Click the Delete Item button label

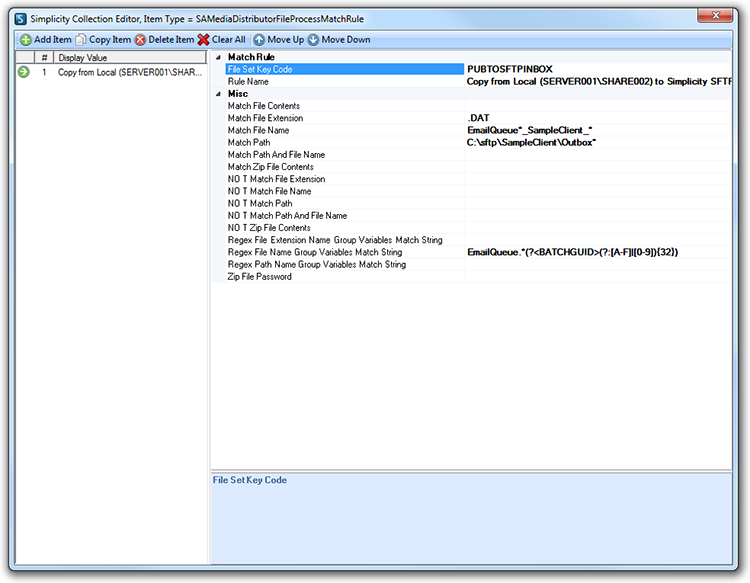(171, 40)
